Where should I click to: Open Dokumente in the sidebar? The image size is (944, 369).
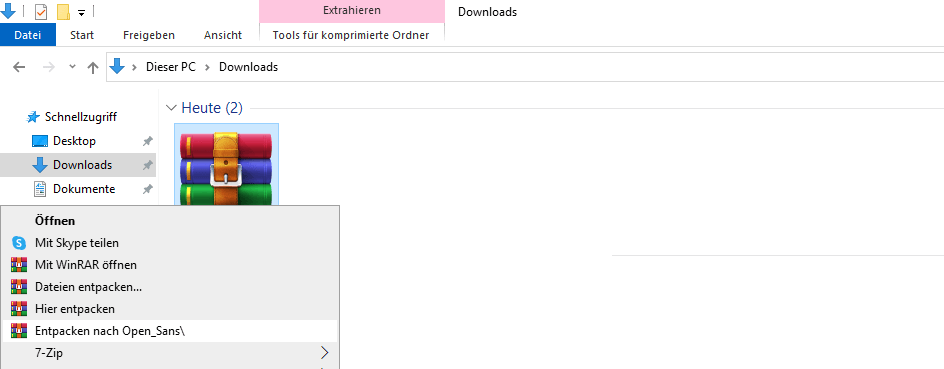click(84, 189)
